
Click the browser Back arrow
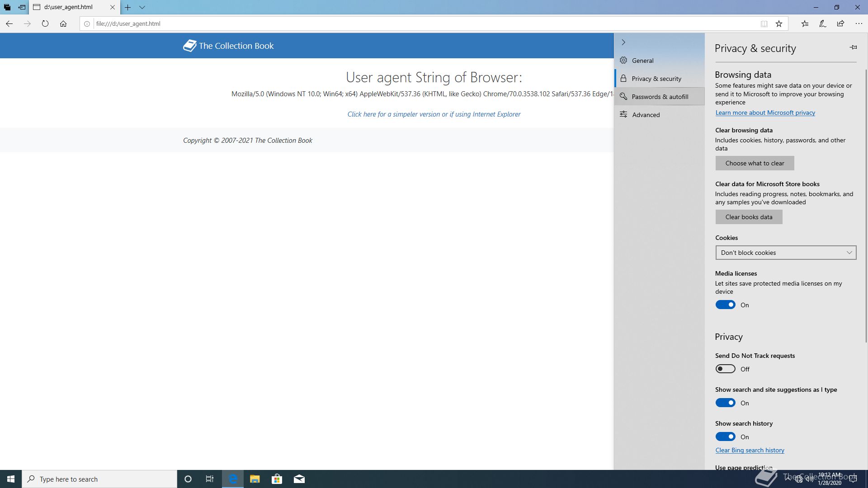tap(9, 23)
